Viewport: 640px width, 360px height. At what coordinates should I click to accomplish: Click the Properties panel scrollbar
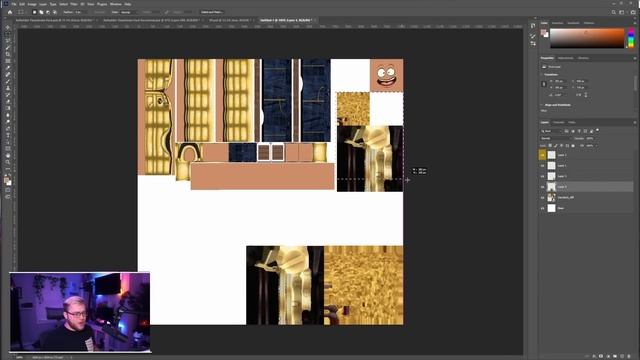coord(635,84)
